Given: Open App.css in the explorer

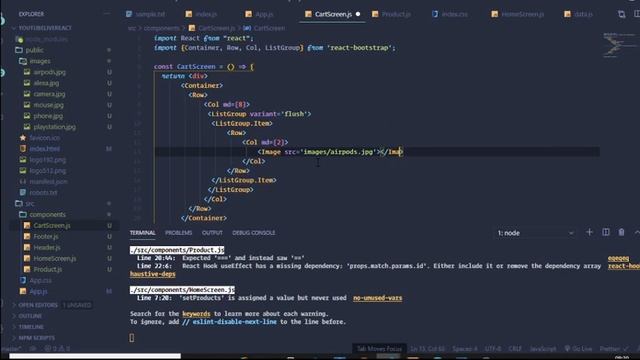Looking at the screenshot, I should coord(40,280).
